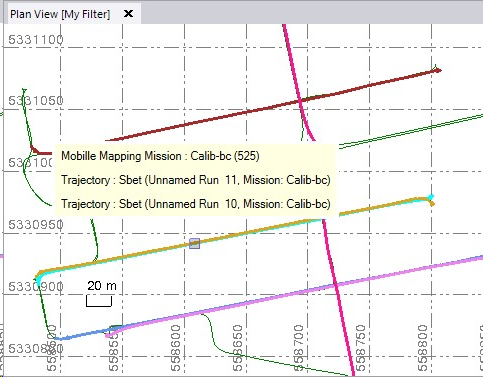Click the Calib-bc (525) mission tooltip line
Viewport: 483px width, 377px height.
click(x=160, y=156)
